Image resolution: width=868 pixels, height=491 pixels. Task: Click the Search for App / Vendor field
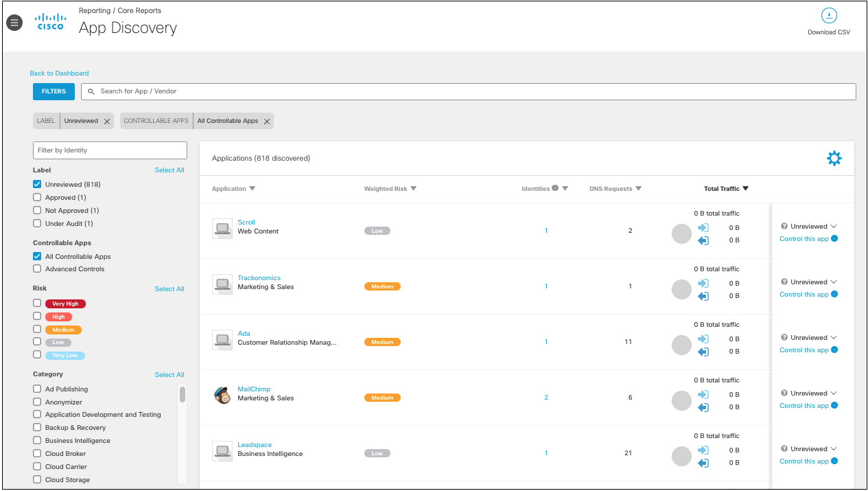pyautogui.click(x=469, y=91)
